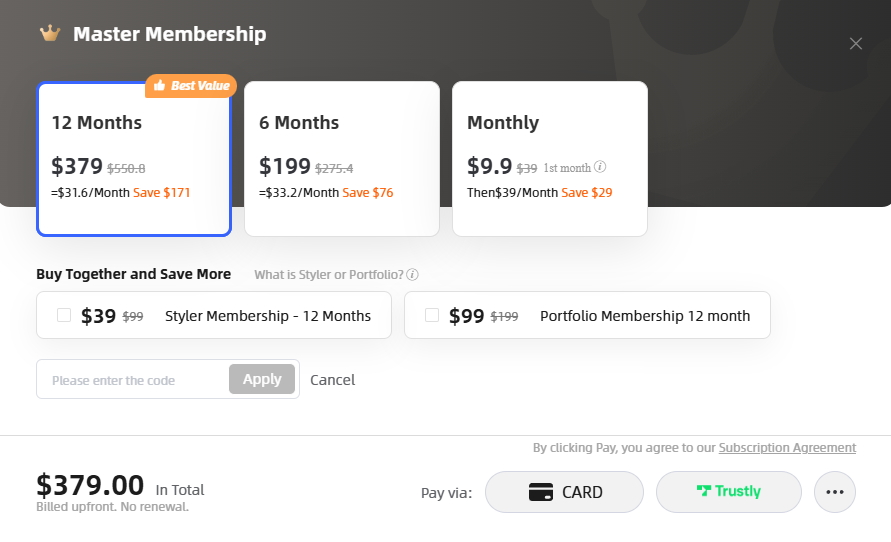This screenshot has height=542, width=891.
Task: Enable the Portfolio Membership 12 month checkbox
Action: 432,315
